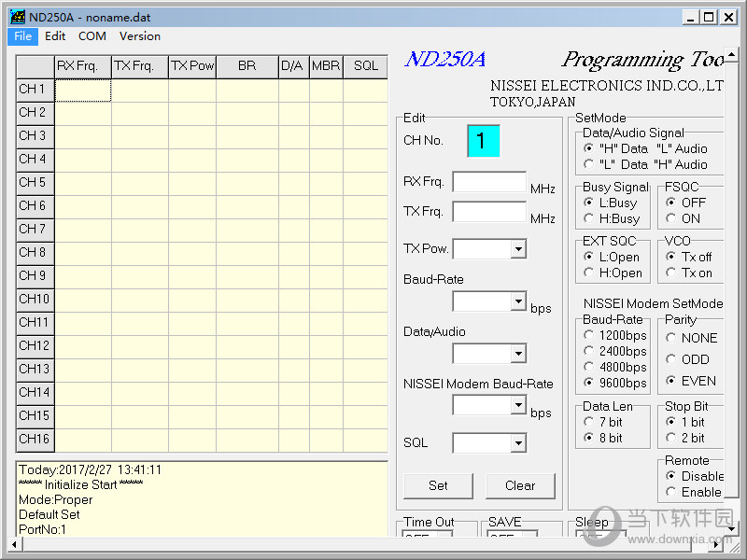The image size is (747, 560).
Task: Click the horizontal scrollbar left arrow
Action: point(15,544)
